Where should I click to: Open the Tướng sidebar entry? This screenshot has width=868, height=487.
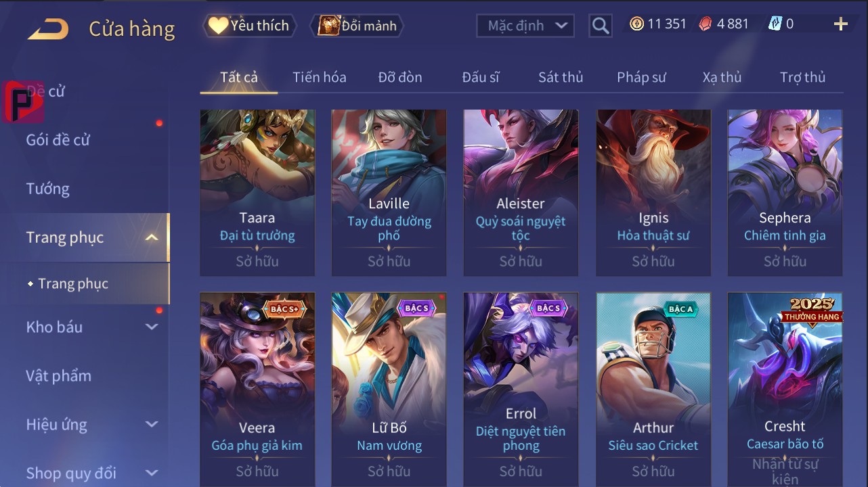tap(48, 189)
